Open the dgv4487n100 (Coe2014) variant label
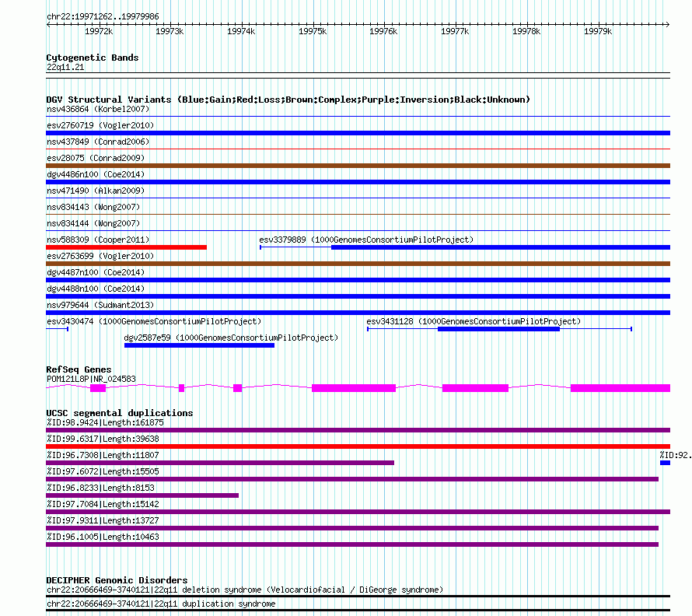Viewport: 692px width, 616px height. coord(96,272)
